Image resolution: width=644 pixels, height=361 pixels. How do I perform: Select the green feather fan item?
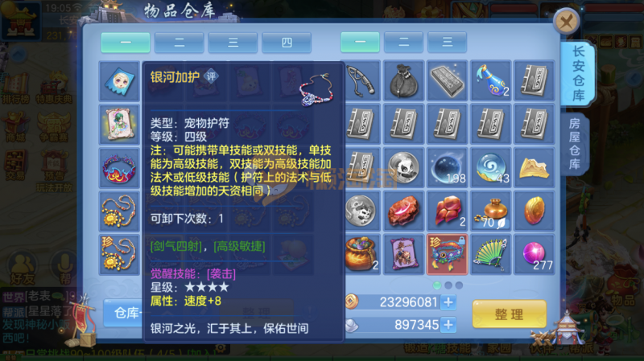click(x=490, y=254)
